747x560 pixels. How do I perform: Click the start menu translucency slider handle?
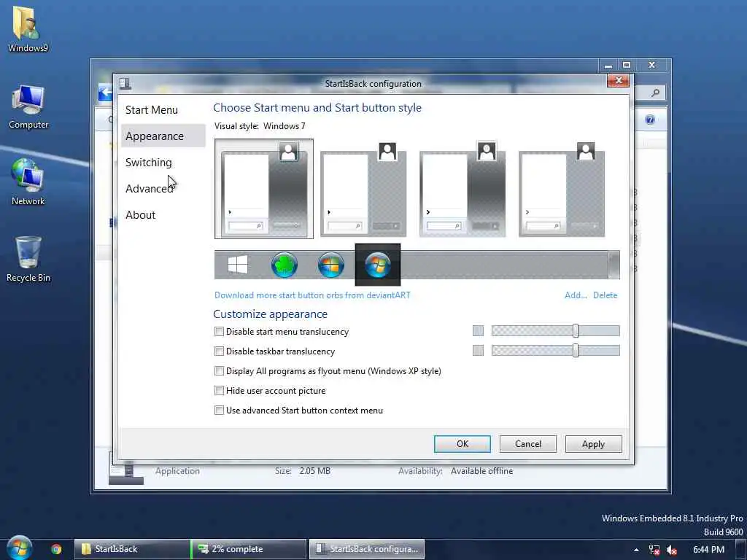click(x=576, y=330)
